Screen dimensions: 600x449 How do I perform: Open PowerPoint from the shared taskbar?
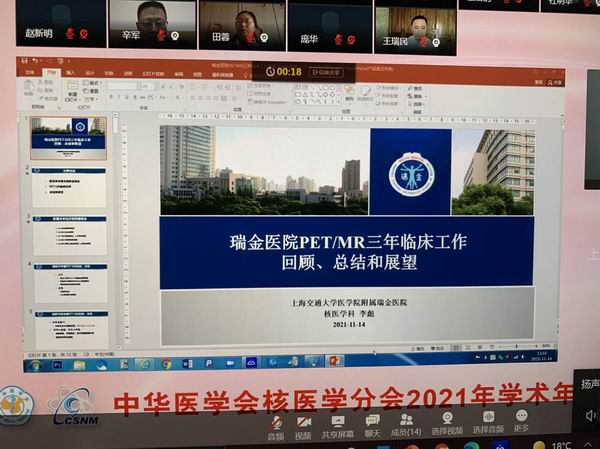334,361
